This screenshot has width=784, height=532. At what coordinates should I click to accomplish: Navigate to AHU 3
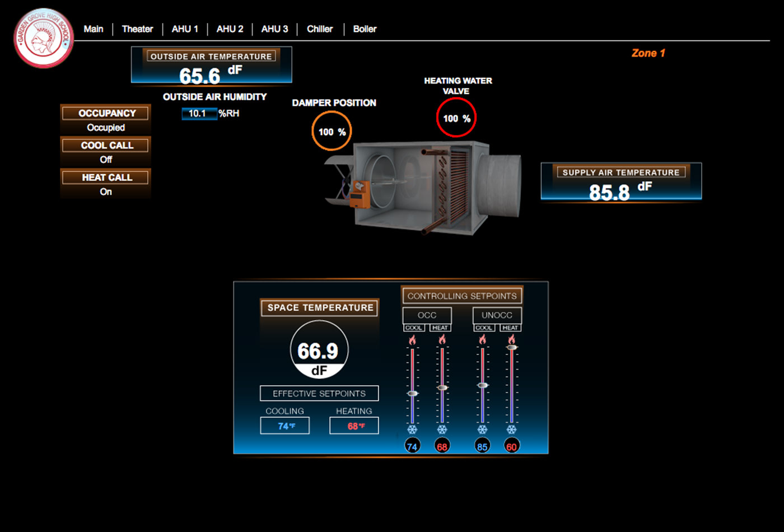(x=274, y=29)
